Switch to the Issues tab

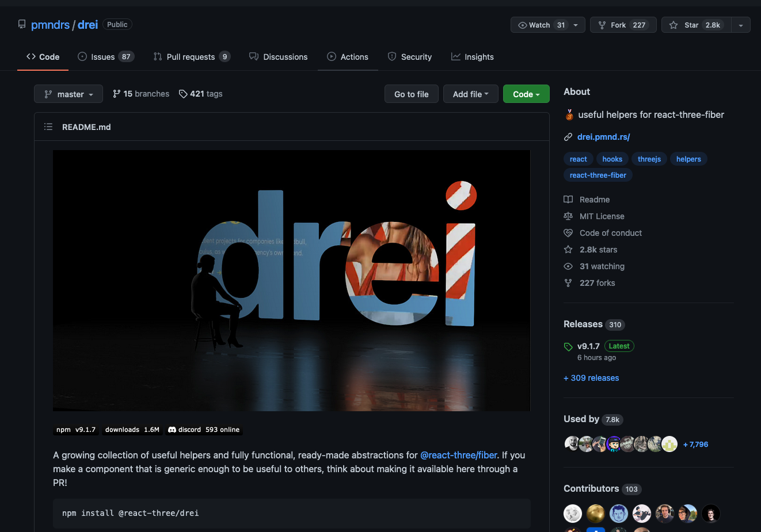(x=106, y=57)
